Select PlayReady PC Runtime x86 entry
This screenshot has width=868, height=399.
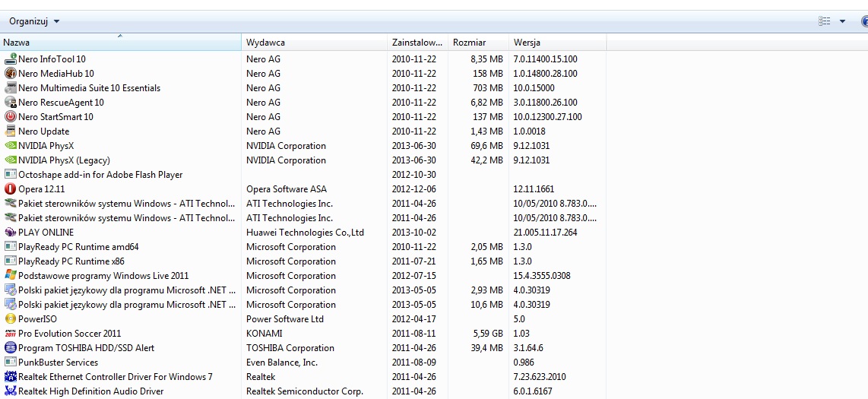pyautogui.click(x=71, y=261)
